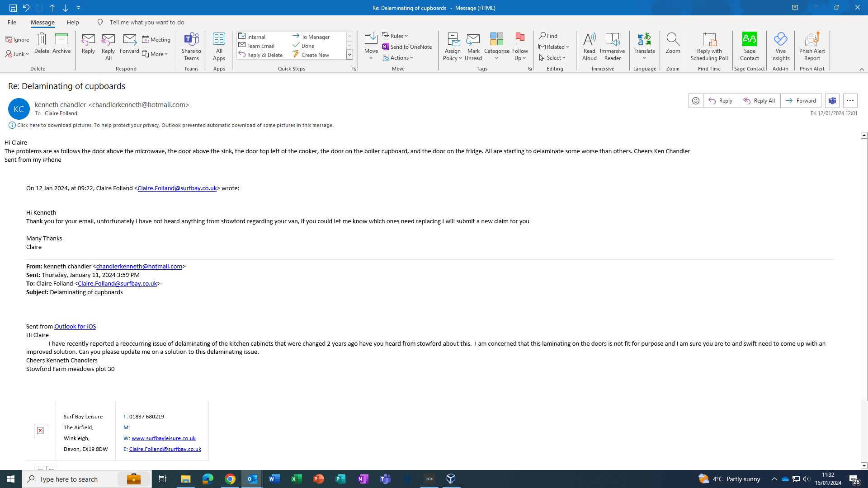Toggle Mark Unread for this message

click(473, 46)
